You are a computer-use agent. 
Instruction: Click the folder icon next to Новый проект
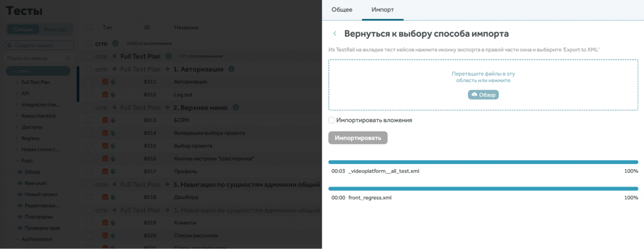click(19, 194)
